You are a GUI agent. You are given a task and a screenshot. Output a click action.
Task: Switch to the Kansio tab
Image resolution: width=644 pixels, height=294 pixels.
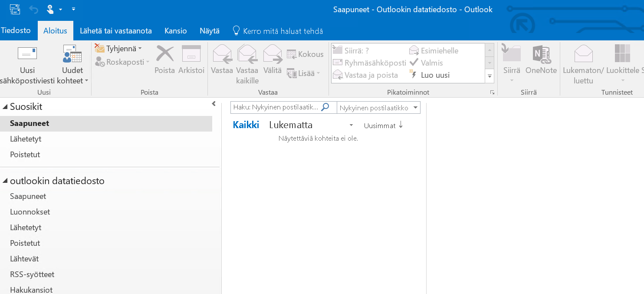pos(176,31)
